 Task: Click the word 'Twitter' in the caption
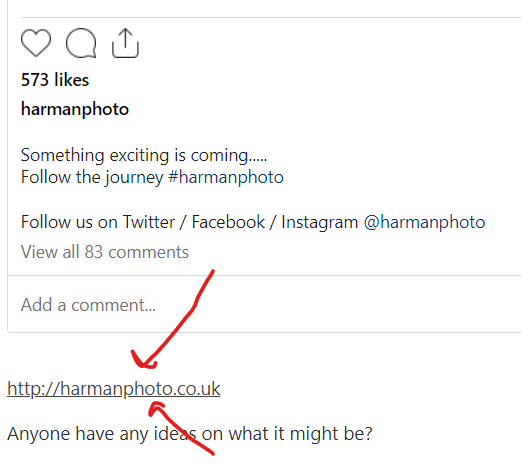(x=149, y=222)
